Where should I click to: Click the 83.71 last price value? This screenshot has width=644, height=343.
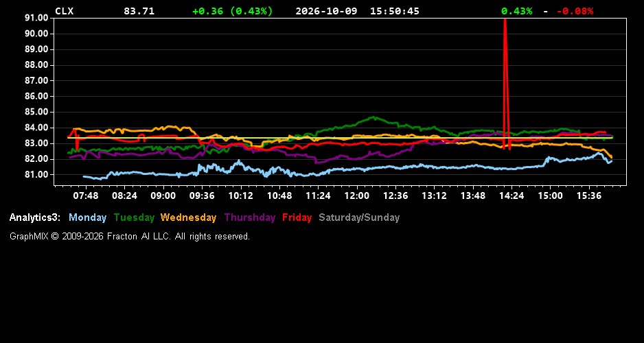[x=139, y=11]
